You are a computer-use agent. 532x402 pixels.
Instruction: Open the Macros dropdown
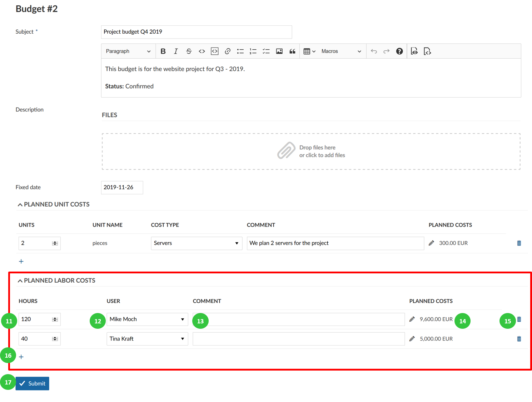[341, 51]
